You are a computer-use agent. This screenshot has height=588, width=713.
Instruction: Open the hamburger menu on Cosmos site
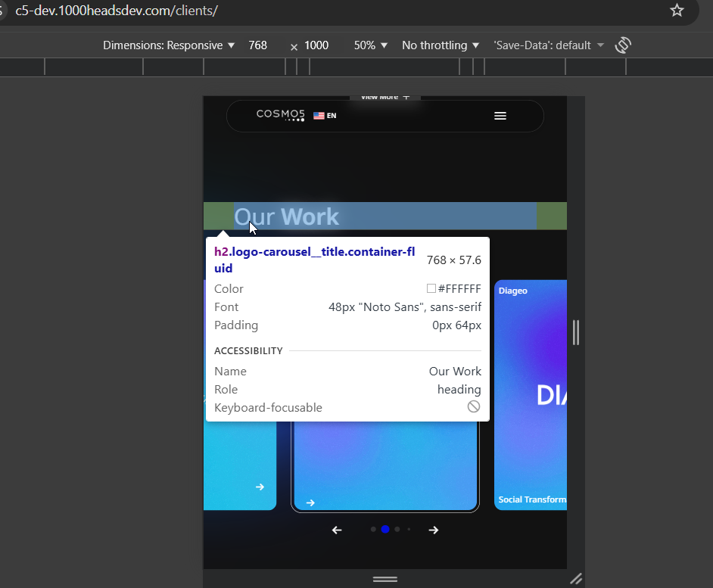pyautogui.click(x=500, y=116)
